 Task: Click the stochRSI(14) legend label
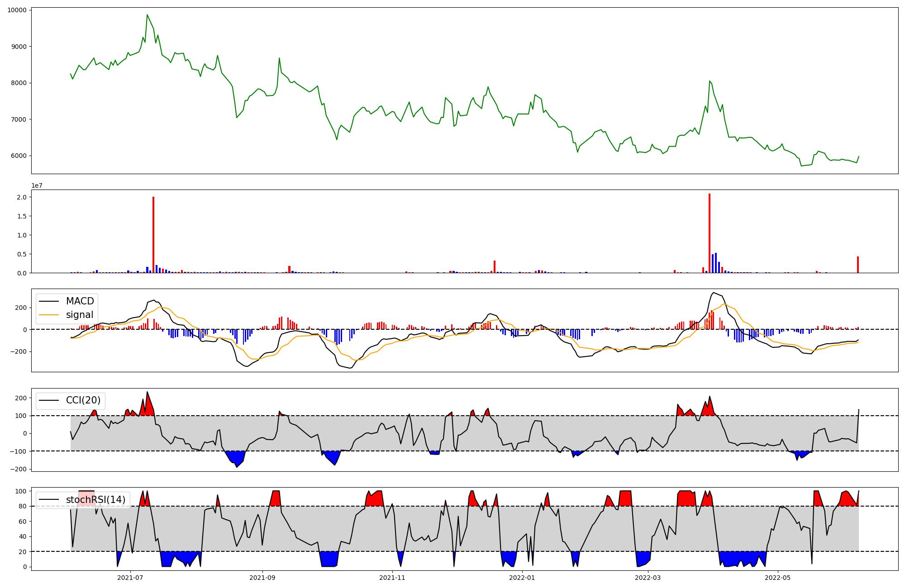click(95, 500)
